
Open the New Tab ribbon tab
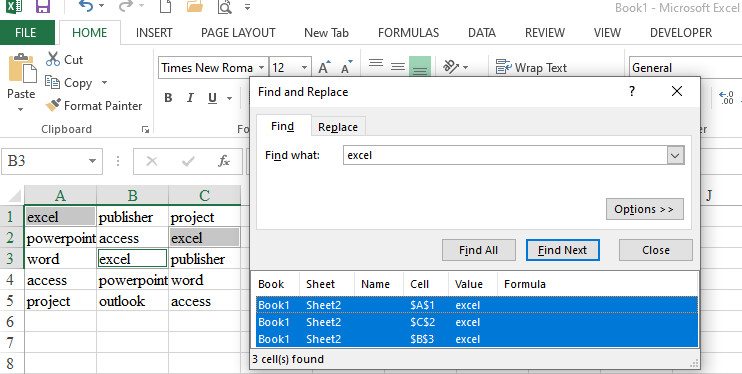point(326,33)
